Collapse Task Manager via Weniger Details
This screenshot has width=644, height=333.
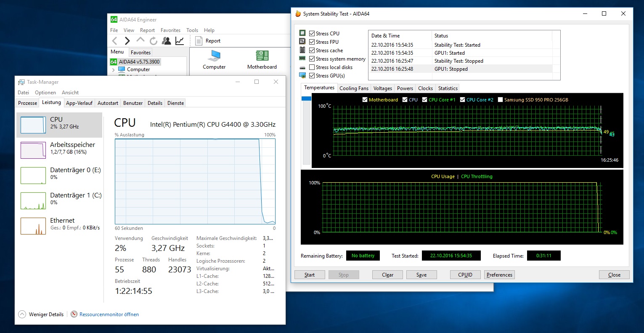point(41,314)
